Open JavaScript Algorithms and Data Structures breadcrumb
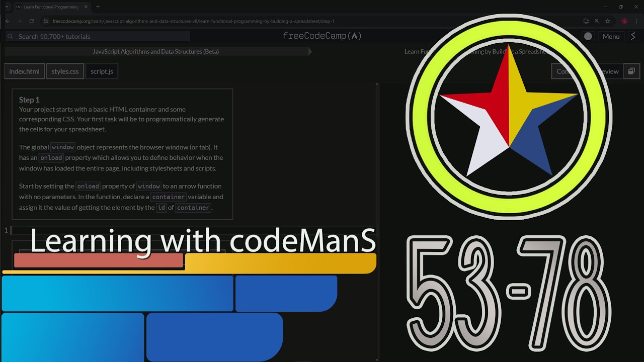The width and height of the screenshot is (644, 362). (156, 51)
